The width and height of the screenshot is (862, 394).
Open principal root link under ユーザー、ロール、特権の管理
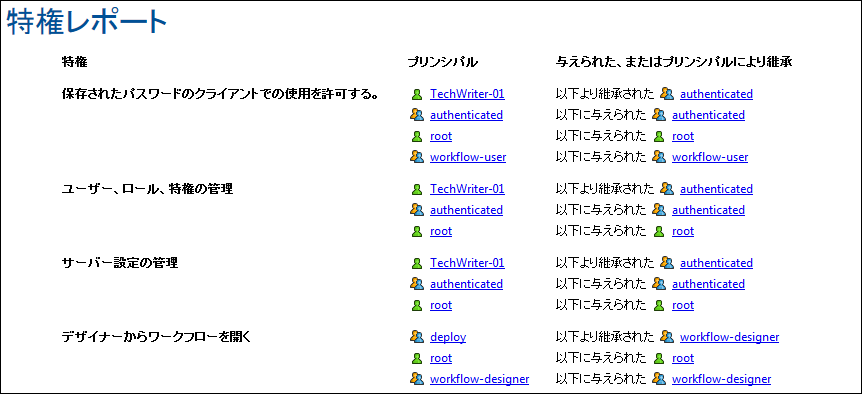441,231
